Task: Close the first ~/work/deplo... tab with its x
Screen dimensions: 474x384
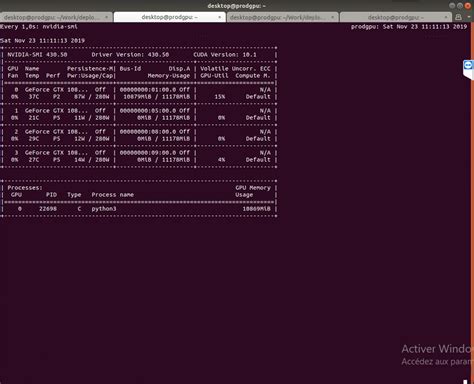Action: coord(107,17)
